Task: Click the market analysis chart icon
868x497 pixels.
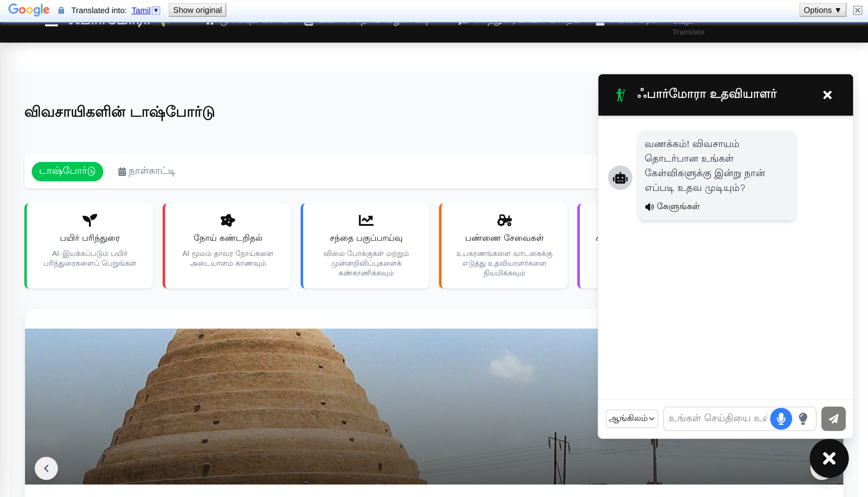Action: point(366,220)
